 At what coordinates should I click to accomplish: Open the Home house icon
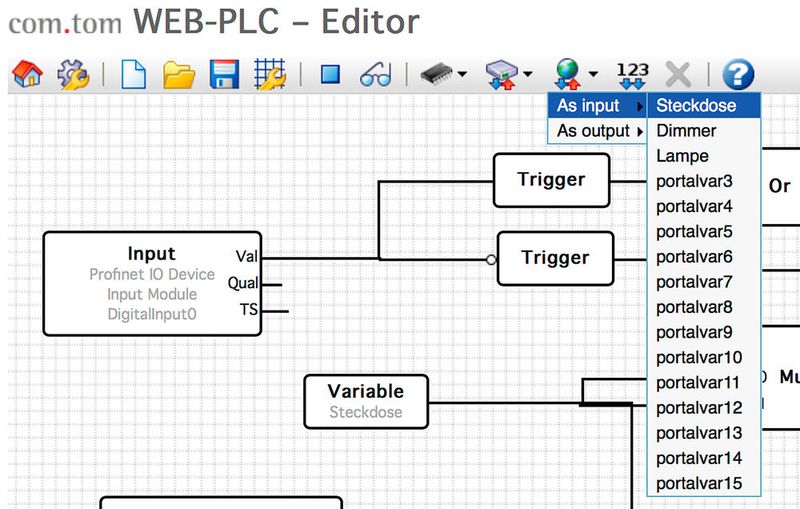pyautogui.click(x=28, y=74)
